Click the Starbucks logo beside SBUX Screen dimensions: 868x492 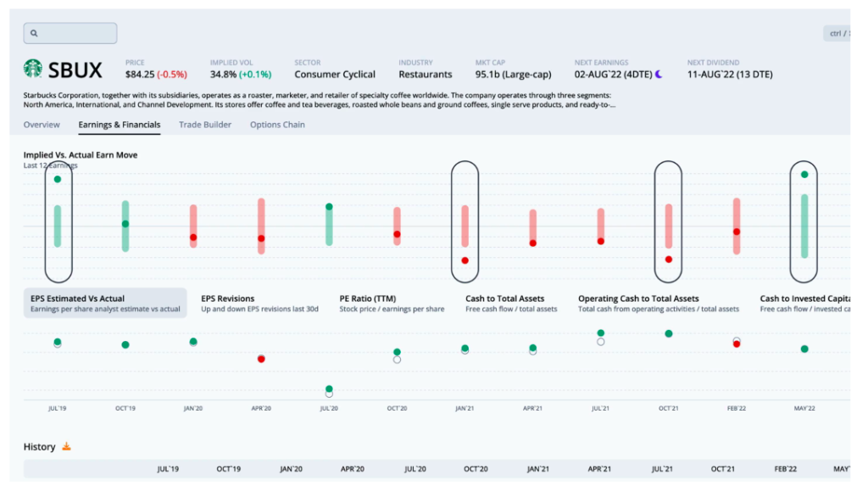33,69
